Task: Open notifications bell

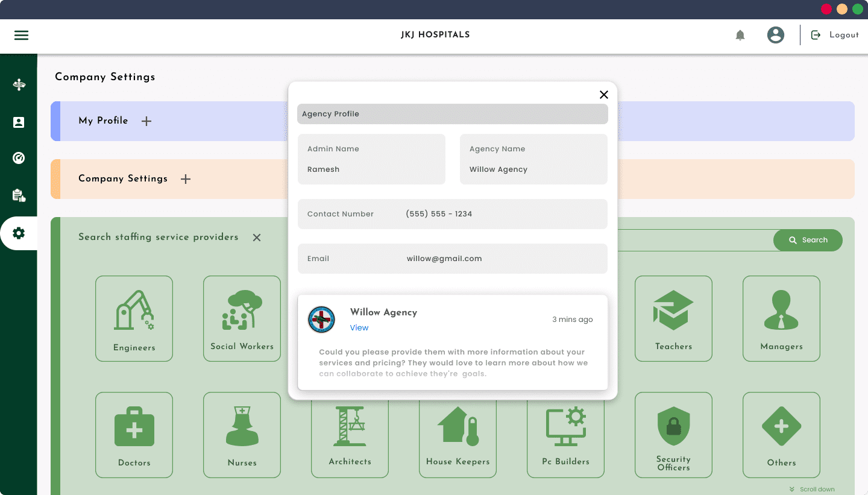Action: click(x=740, y=35)
